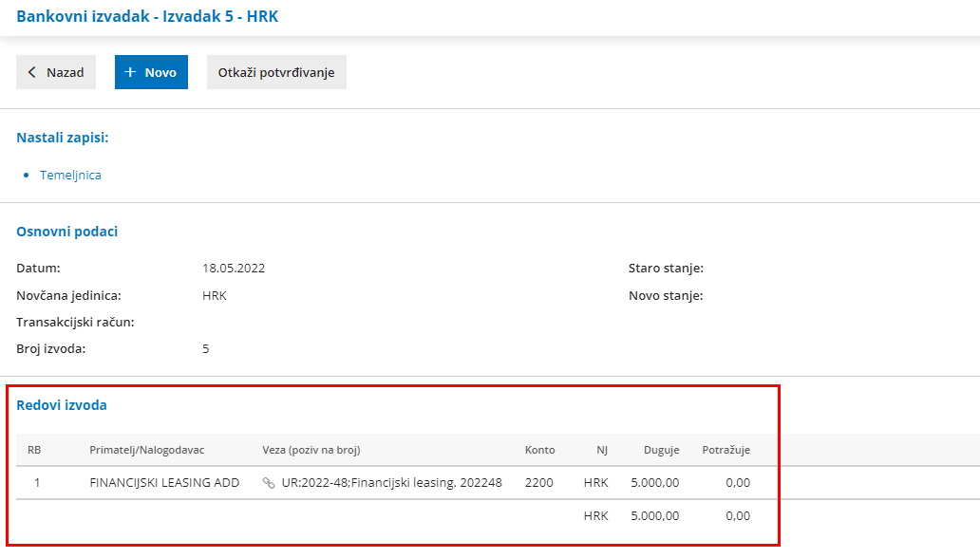Click konto value 2200 in row 1
Viewport: 980px width, 558px height.
coord(538,483)
